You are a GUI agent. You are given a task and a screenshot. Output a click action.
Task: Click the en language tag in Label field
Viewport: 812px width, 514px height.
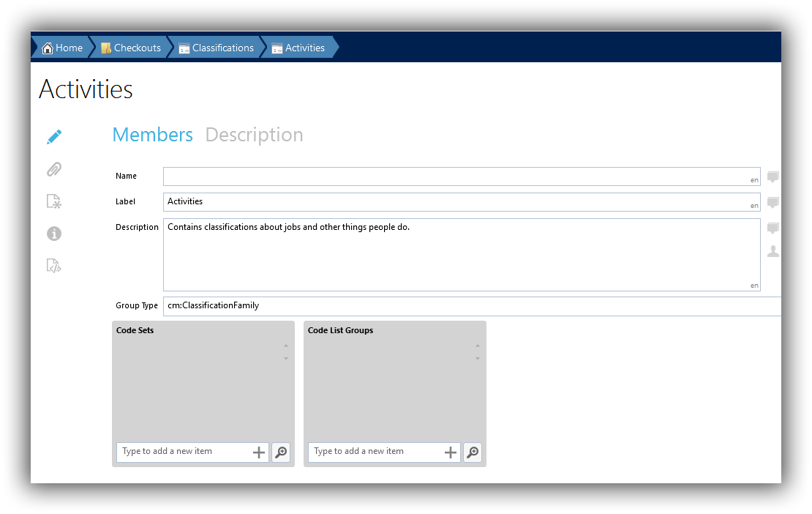point(754,206)
